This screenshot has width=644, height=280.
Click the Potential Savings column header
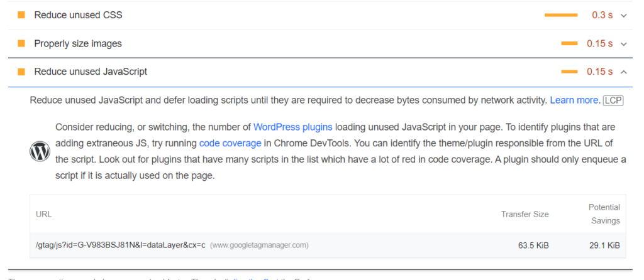pyautogui.click(x=604, y=214)
